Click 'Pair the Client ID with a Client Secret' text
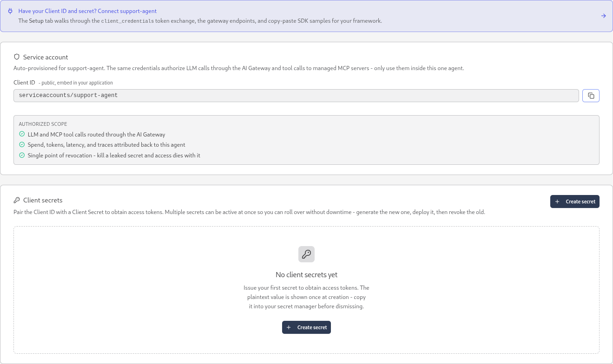613x364 pixels. tap(249, 212)
